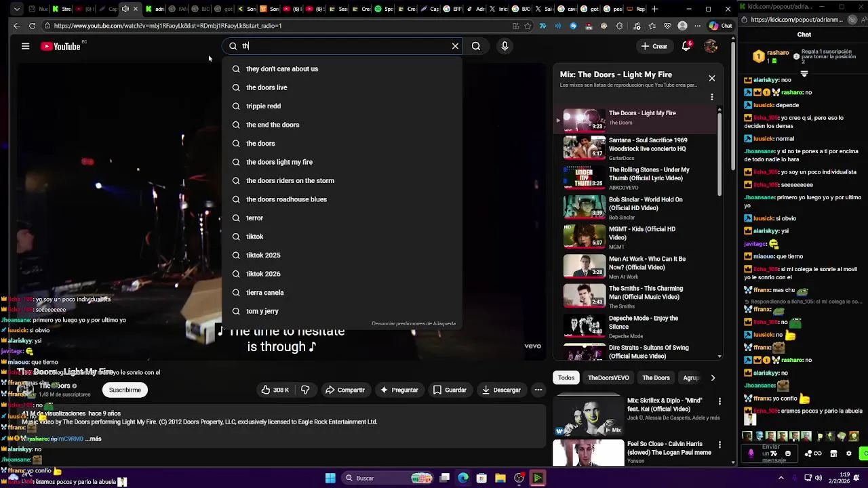Show more filter chips with right arrow
Screen dimensions: 868x488
pos(712,378)
